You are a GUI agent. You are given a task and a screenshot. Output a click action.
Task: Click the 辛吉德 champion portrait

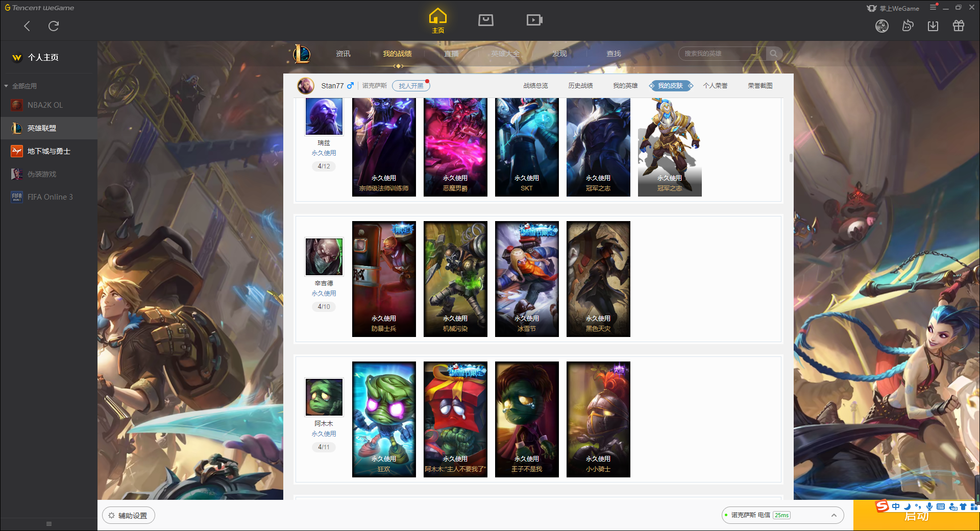pos(324,257)
